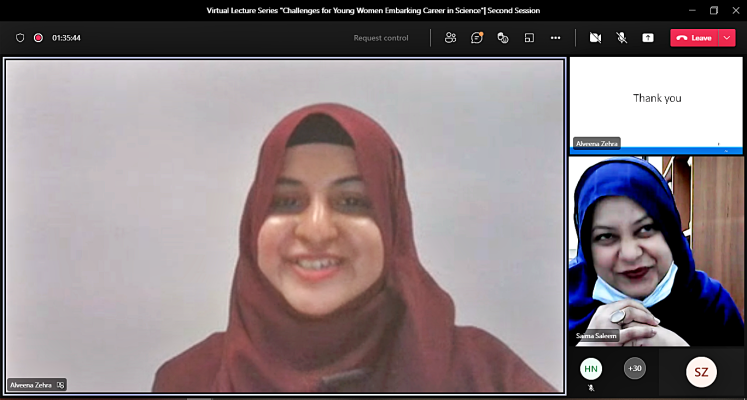Click the red recording indicator
Viewport: 747px width, 400px height.
click(38, 38)
